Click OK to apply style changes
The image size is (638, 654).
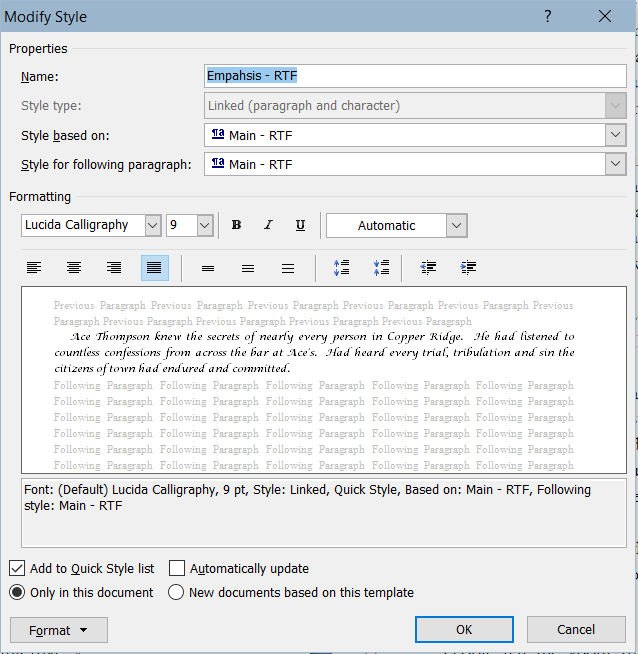click(464, 629)
